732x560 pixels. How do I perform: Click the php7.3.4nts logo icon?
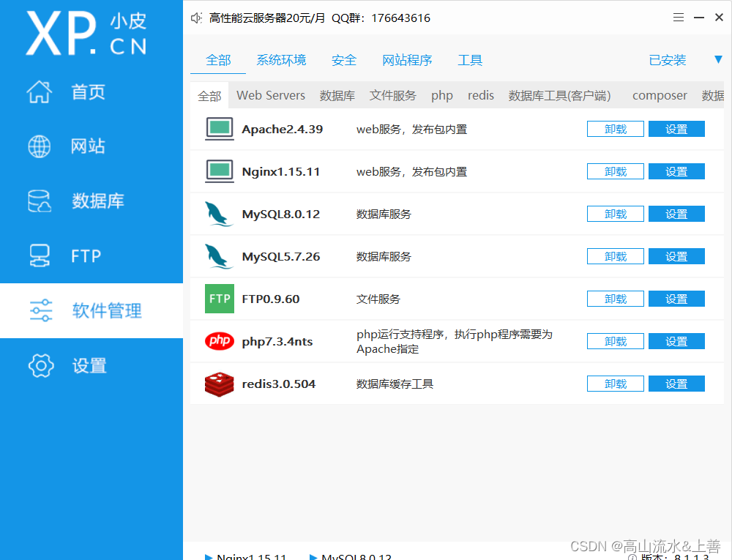[219, 341]
